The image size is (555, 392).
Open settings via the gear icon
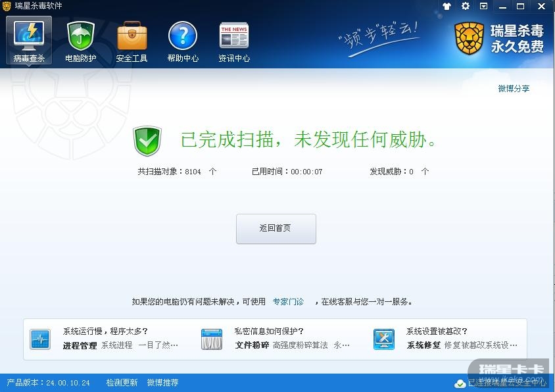click(x=465, y=6)
